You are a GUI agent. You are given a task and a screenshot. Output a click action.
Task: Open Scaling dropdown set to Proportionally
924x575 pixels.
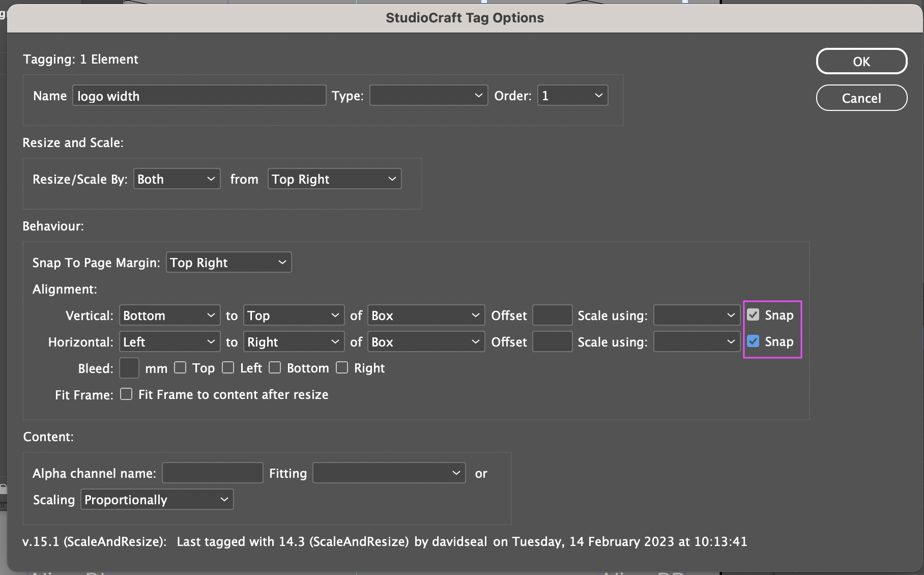point(157,500)
